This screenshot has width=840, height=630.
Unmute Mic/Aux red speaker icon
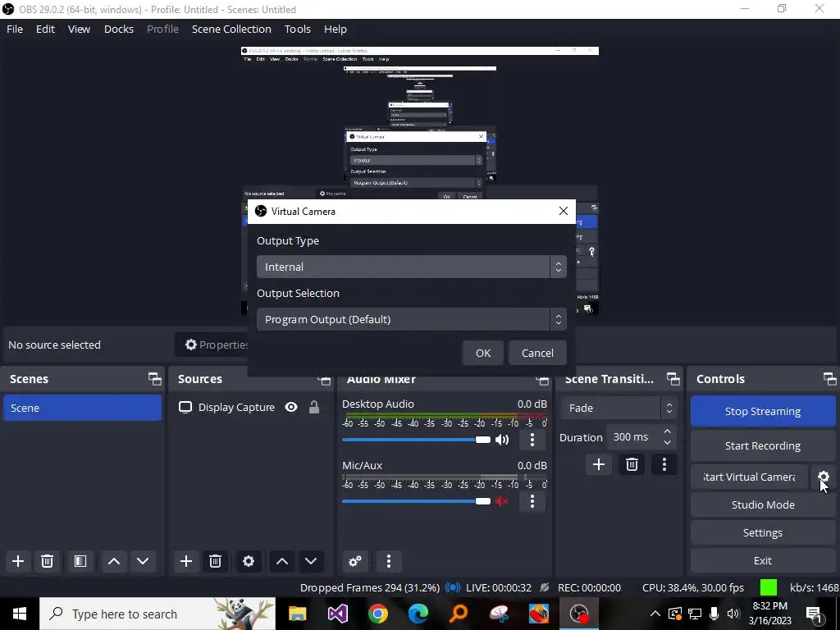click(x=502, y=501)
